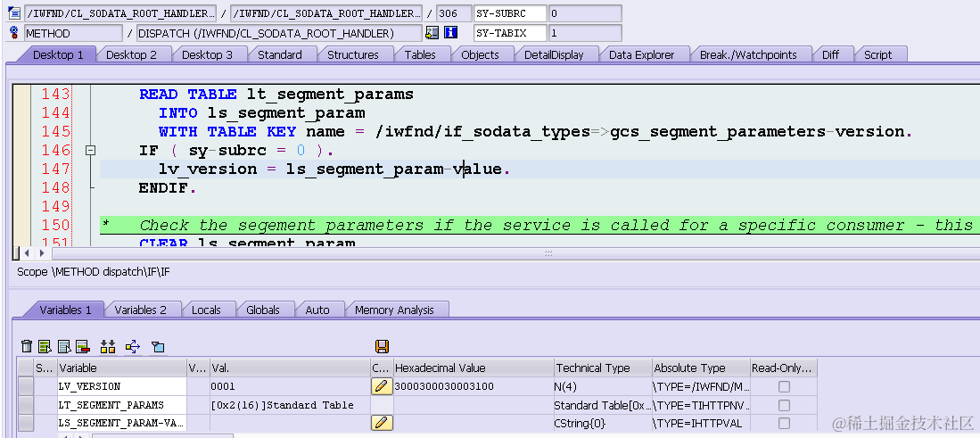The height and width of the screenshot is (438, 980).
Task: Click the gear icon before METHOD field
Action: tap(14, 33)
